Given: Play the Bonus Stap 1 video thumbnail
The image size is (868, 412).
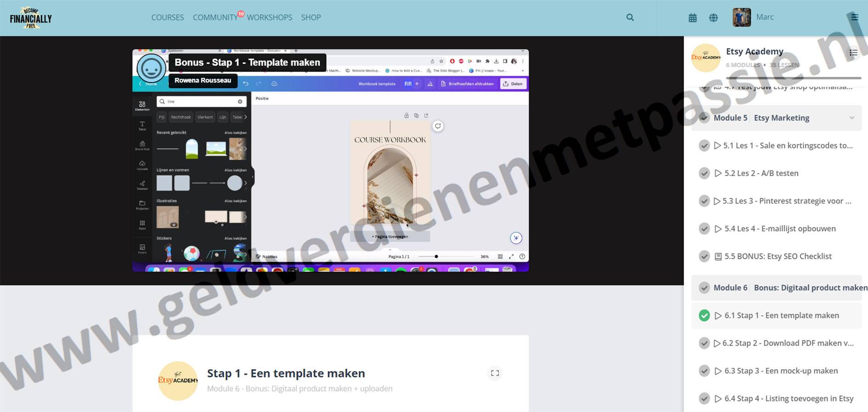Looking at the screenshot, I should point(331,161).
